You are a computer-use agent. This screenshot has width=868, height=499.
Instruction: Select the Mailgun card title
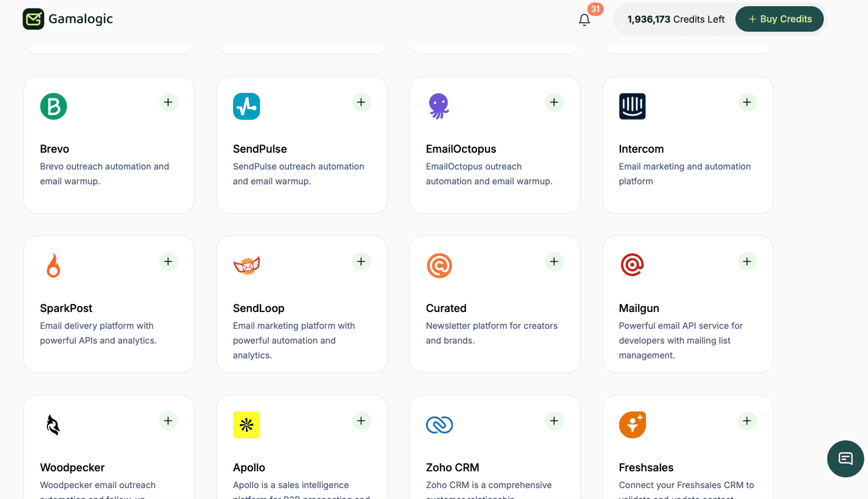(x=639, y=308)
